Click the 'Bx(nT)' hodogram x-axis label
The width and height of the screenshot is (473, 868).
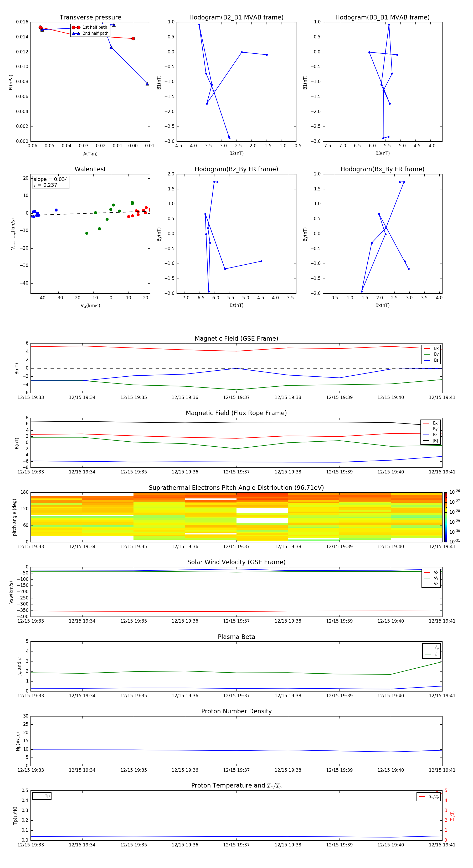pos(382,305)
